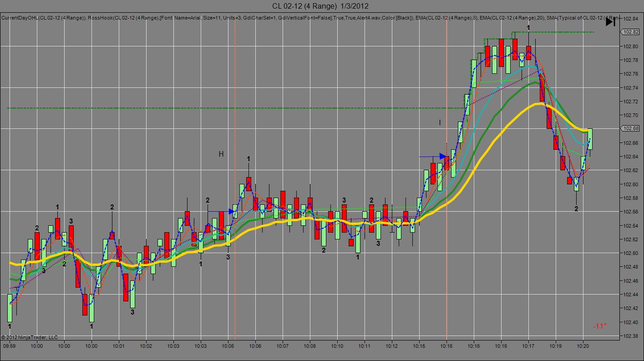Image resolution: width=644 pixels, height=361 pixels.
Task: Click the 10:15 time axis label
Action: 419,346
